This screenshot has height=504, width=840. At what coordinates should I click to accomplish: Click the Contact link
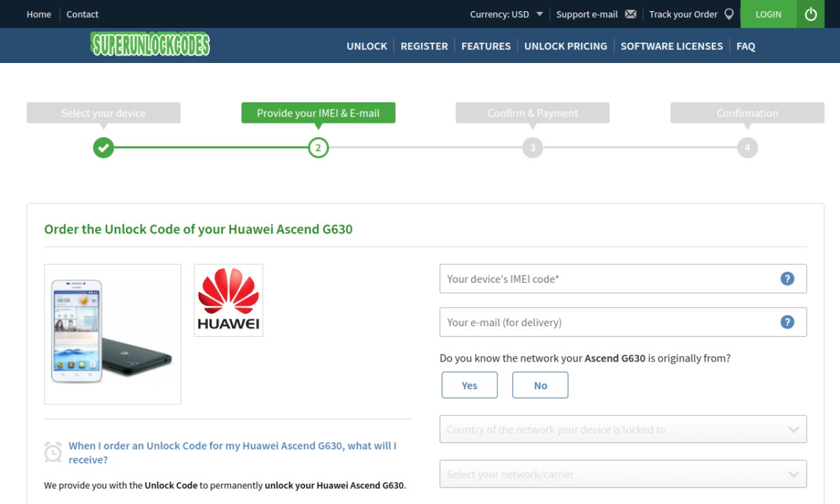pos(82,14)
